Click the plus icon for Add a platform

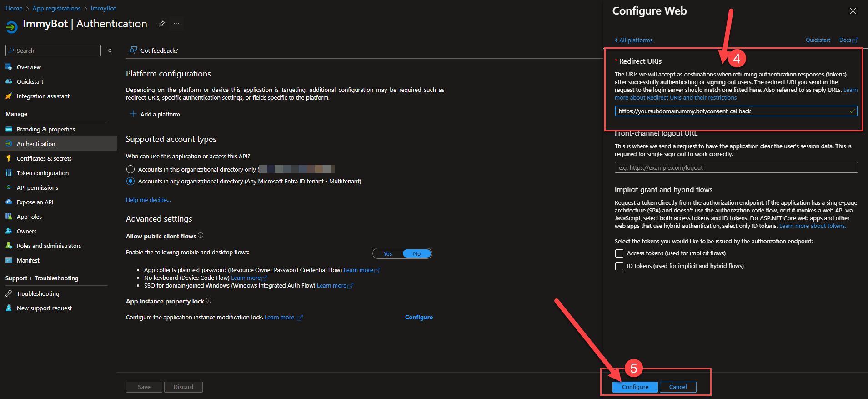point(133,114)
